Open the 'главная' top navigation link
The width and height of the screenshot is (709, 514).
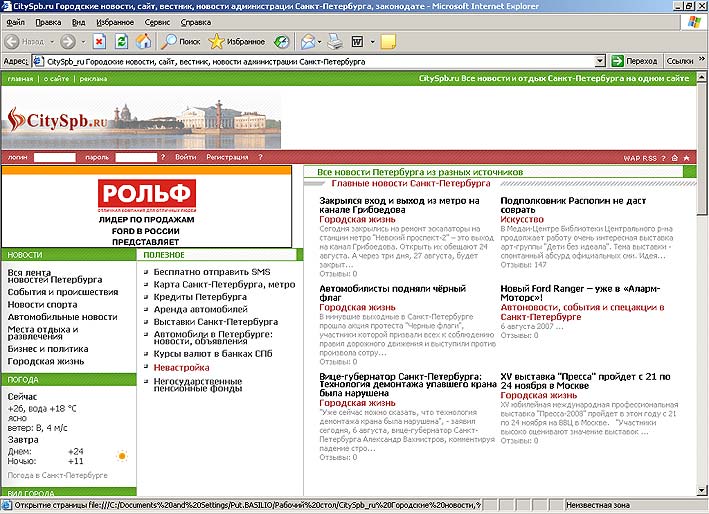[20, 79]
